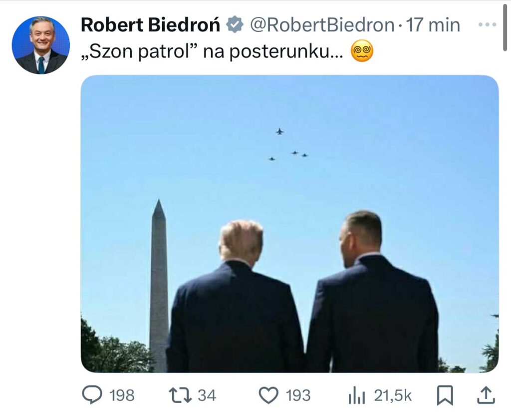Viewport: 511px width, 420px height.
Task: Like the tweet with heart icon
Action: tap(268, 395)
